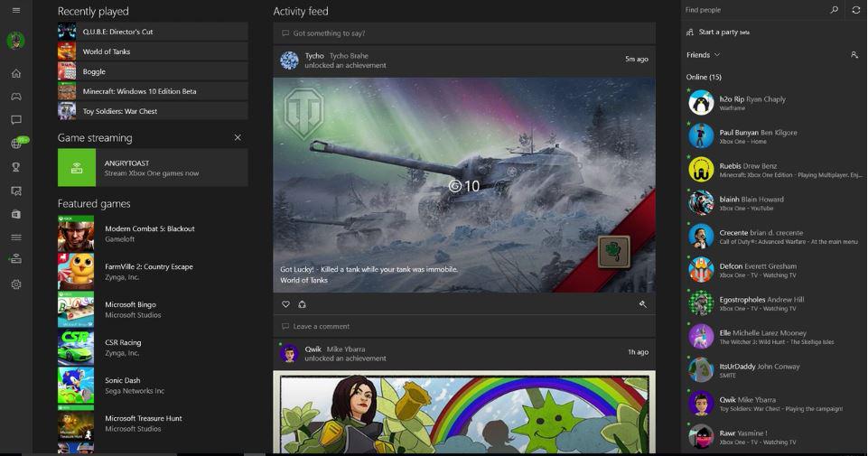
Task: Click the 'Got something to say?' box
Action: [464, 33]
